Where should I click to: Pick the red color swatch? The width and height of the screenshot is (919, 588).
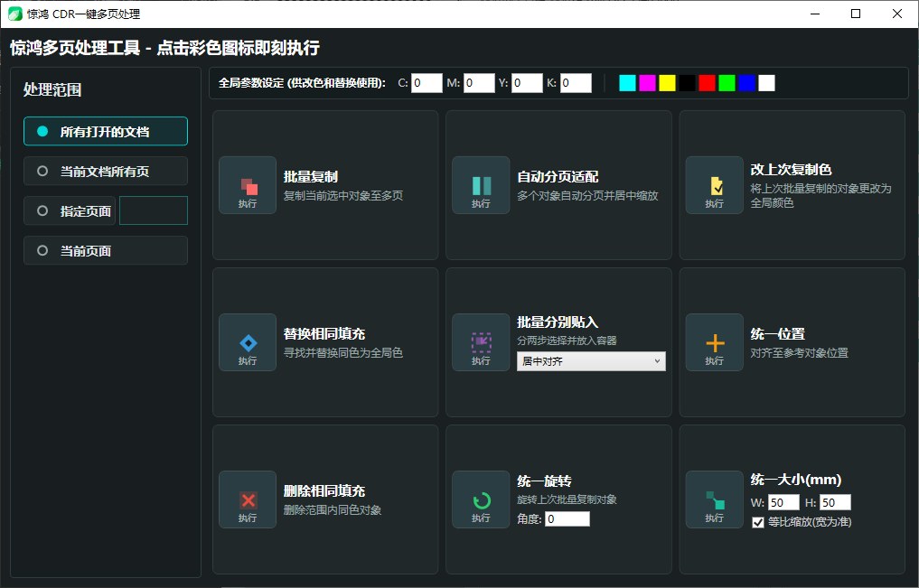click(707, 83)
